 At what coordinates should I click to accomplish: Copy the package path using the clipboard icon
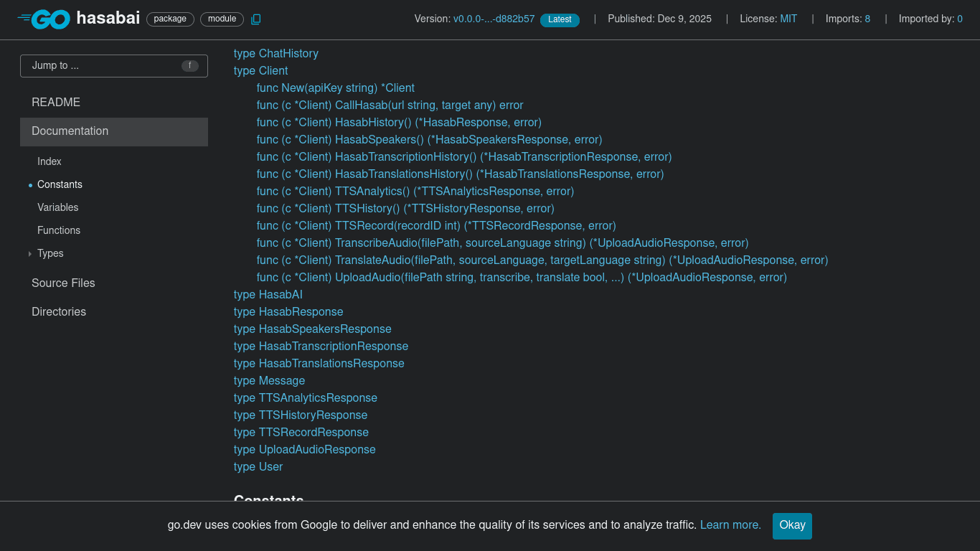[x=256, y=19]
